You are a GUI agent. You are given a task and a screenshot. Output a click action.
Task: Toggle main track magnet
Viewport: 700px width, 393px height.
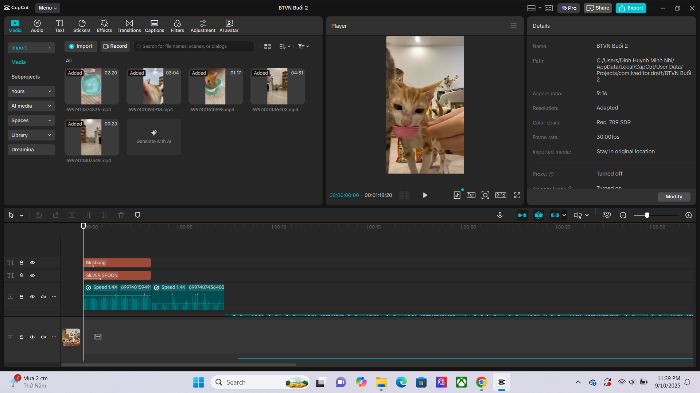point(522,215)
